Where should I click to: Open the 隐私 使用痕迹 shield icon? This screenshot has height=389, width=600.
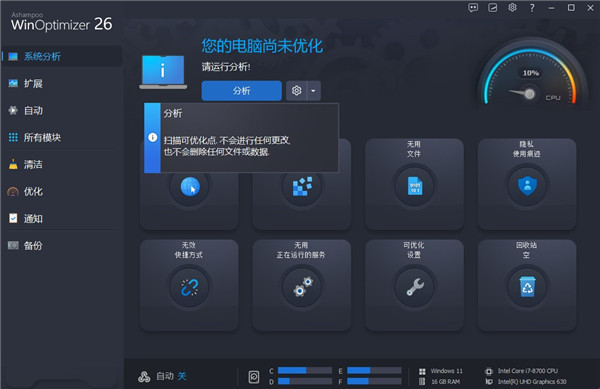[x=527, y=186]
